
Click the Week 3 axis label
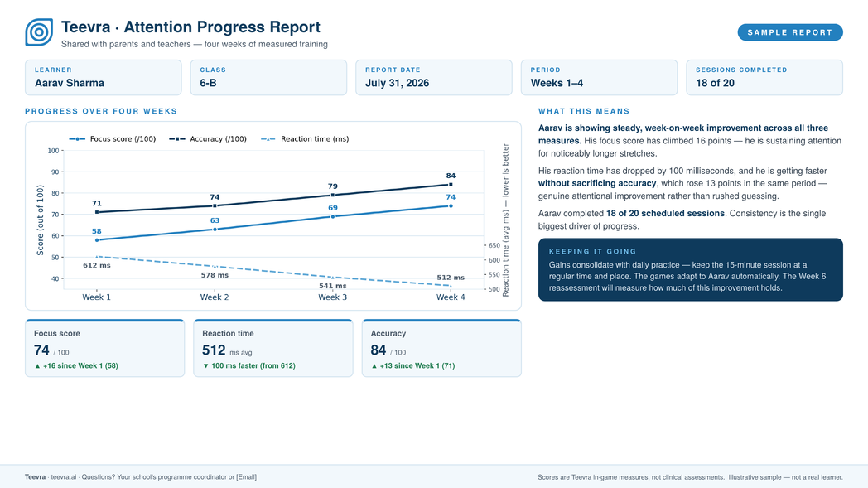pyautogui.click(x=333, y=297)
